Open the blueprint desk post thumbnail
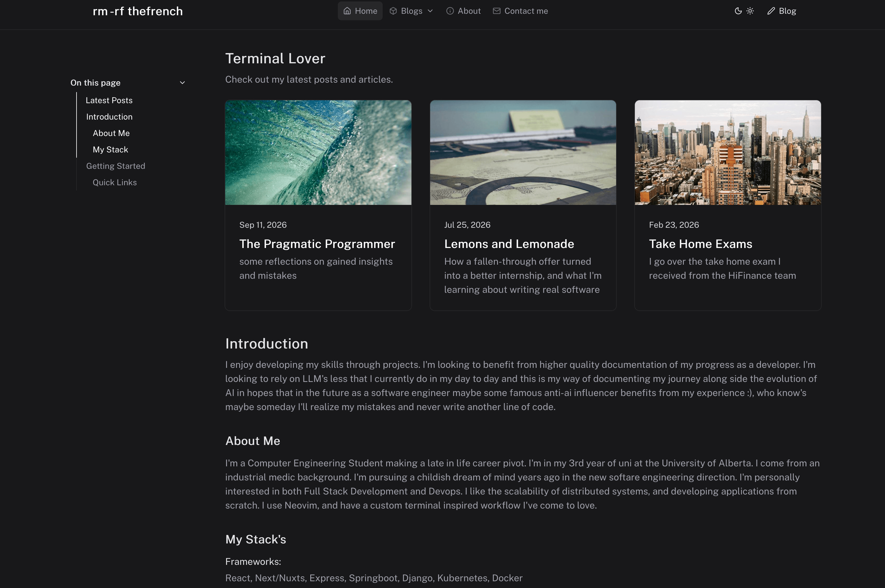Viewport: 885px width, 588px height. pyautogui.click(x=523, y=153)
